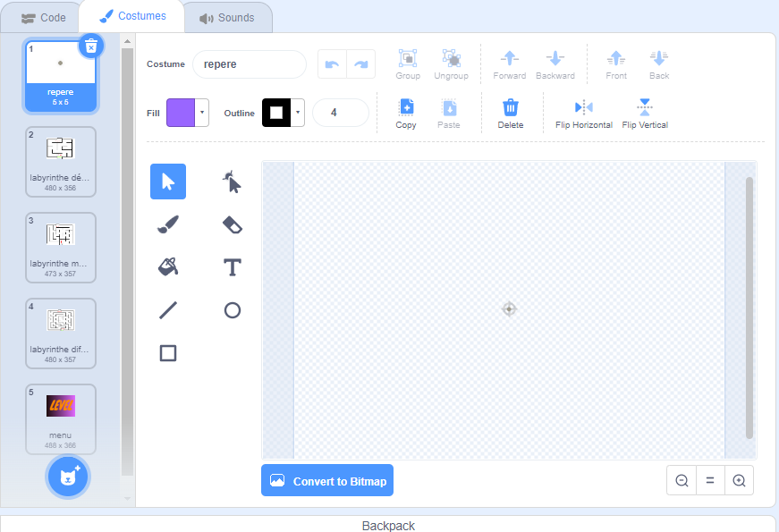Select the Circle tool
The width and height of the screenshot is (779, 532).
(232, 310)
